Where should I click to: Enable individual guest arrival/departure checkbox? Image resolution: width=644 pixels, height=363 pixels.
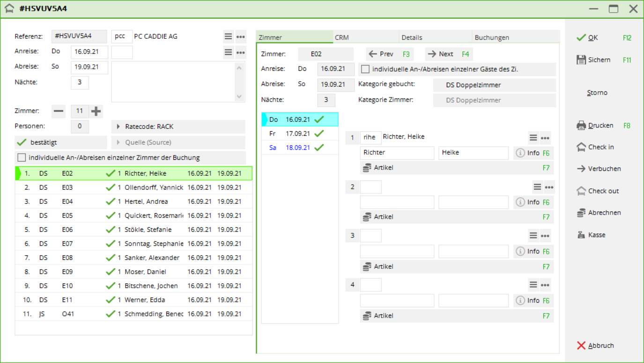[365, 69]
